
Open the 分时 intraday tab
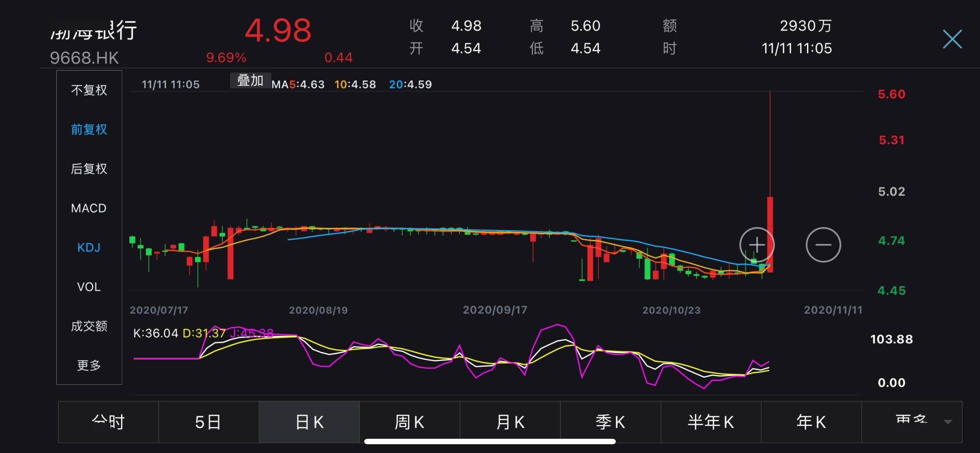click(108, 422)
